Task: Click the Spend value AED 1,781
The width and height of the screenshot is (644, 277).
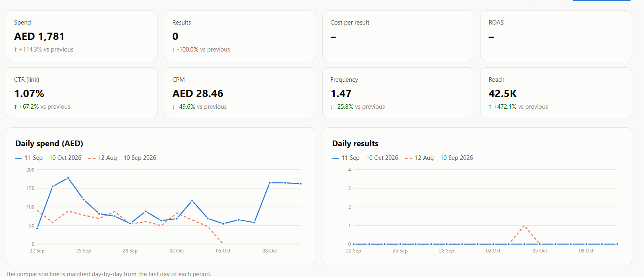Action: [39, 37]
